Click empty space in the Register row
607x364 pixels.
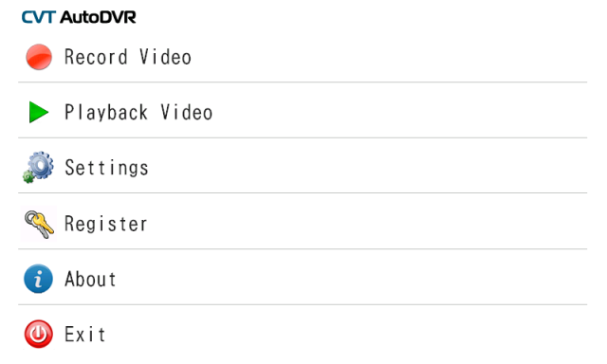tap(387, 224)
